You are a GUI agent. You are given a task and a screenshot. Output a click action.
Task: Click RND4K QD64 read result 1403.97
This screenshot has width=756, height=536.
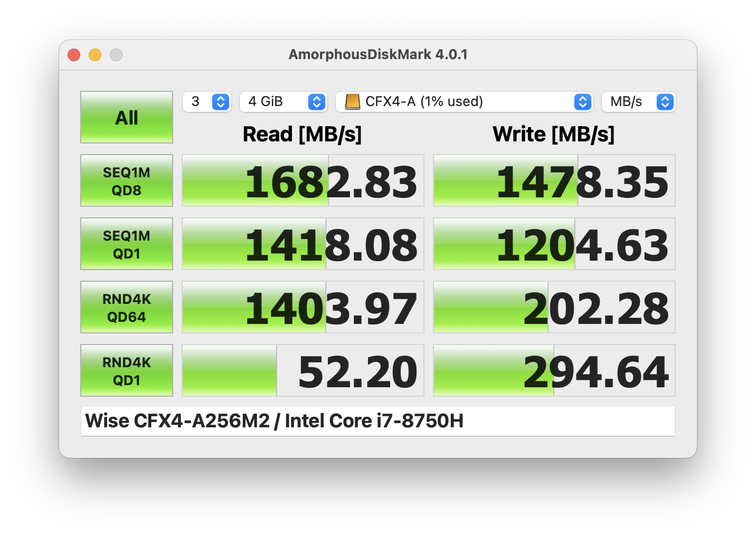[303, 307]
